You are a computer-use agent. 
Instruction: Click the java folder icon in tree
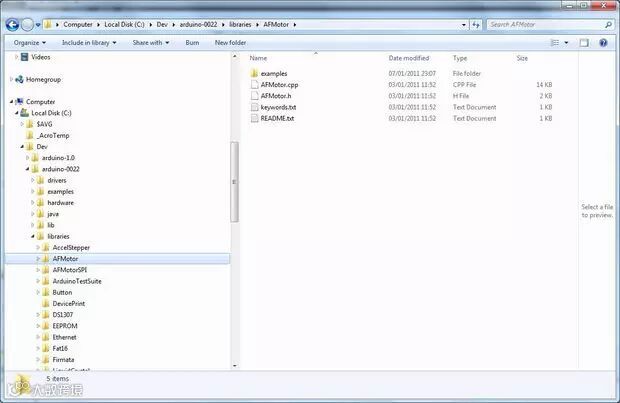click(x=40, y=214)
